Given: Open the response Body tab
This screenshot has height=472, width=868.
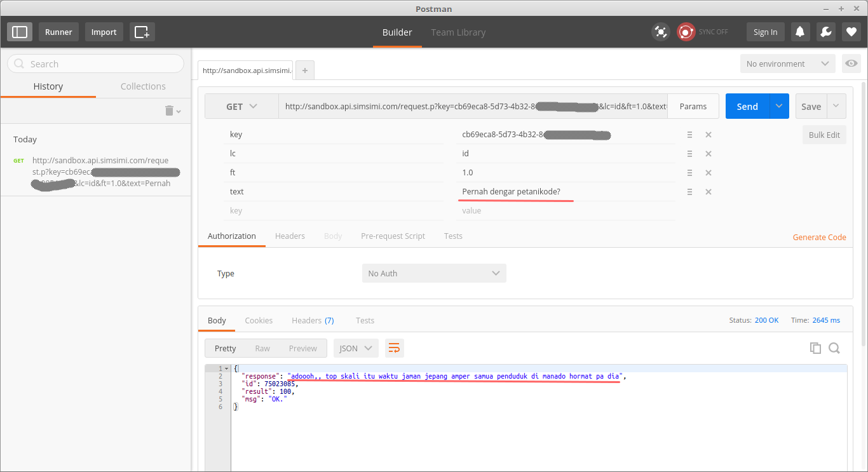Looking at the screenshot, I should [x=217, y=321].
